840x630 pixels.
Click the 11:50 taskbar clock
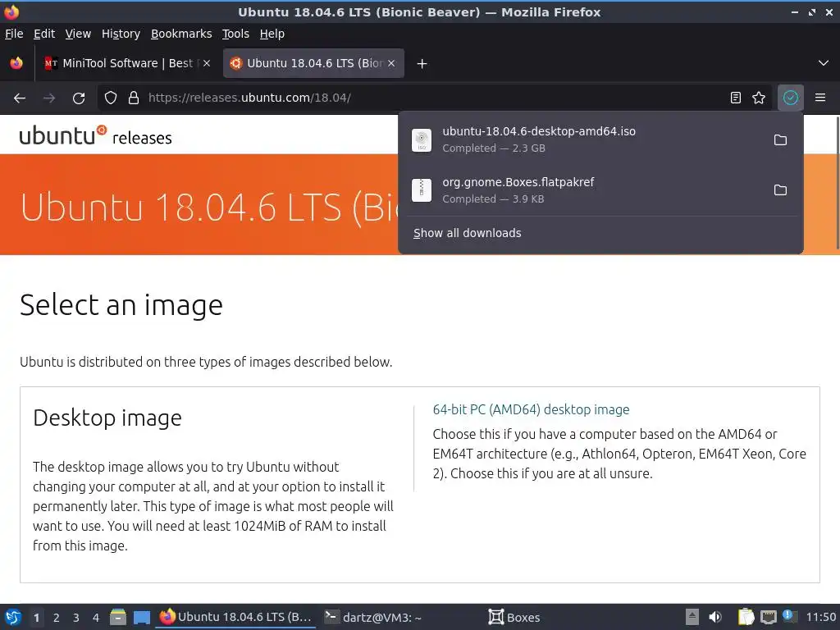(820, 617)
